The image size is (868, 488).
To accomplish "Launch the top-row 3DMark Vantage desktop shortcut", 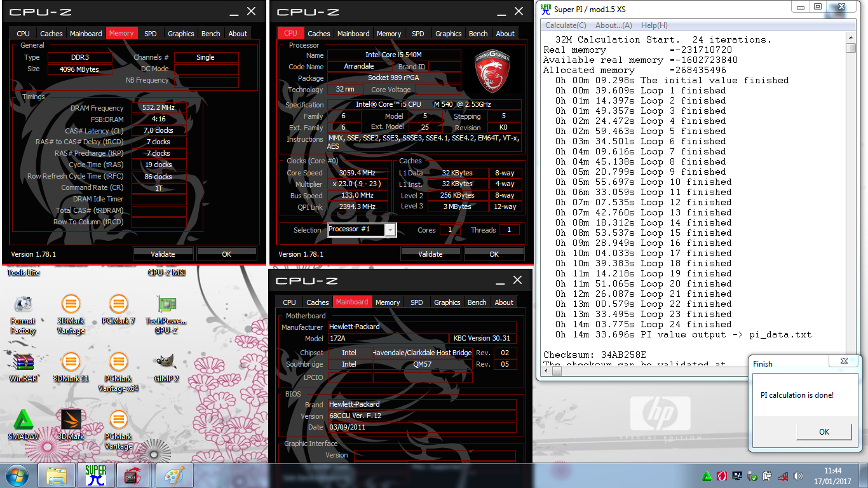I will 71,315.
